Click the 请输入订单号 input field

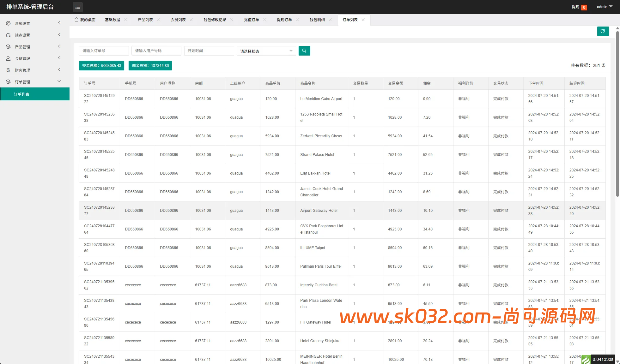pos(104,51)
